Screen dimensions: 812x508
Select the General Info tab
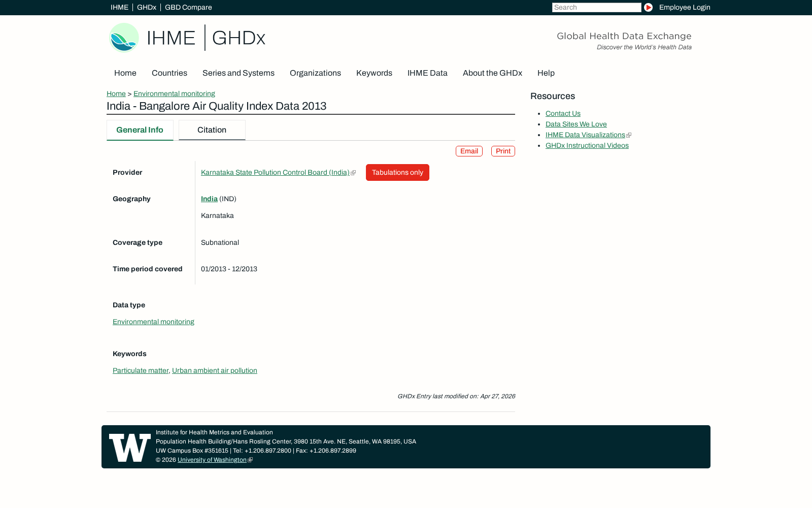point(140,130)
